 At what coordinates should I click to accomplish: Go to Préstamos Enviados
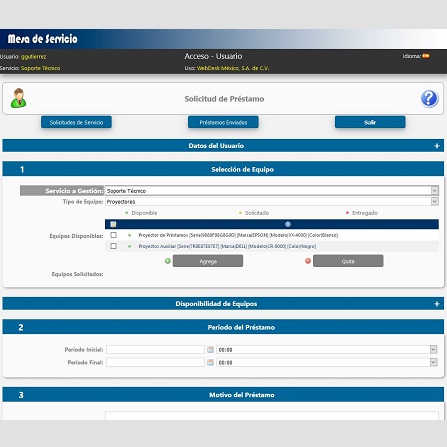click(x=223, y=122)
